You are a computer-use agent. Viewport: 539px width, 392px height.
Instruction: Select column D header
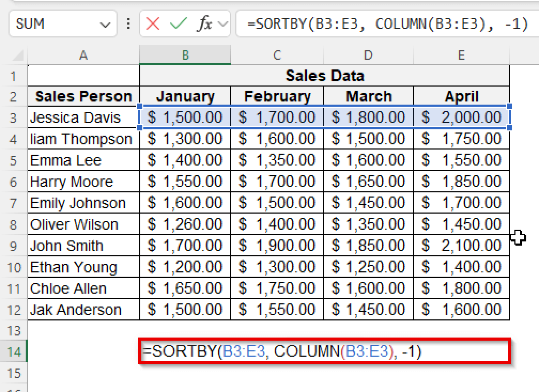(x=368, y=55)
